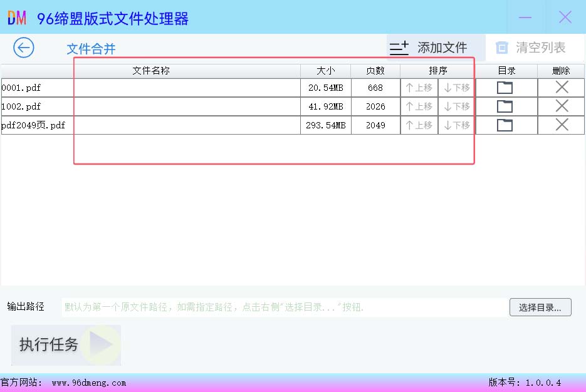Click the 668 page count cell

(x=375, y=88)
